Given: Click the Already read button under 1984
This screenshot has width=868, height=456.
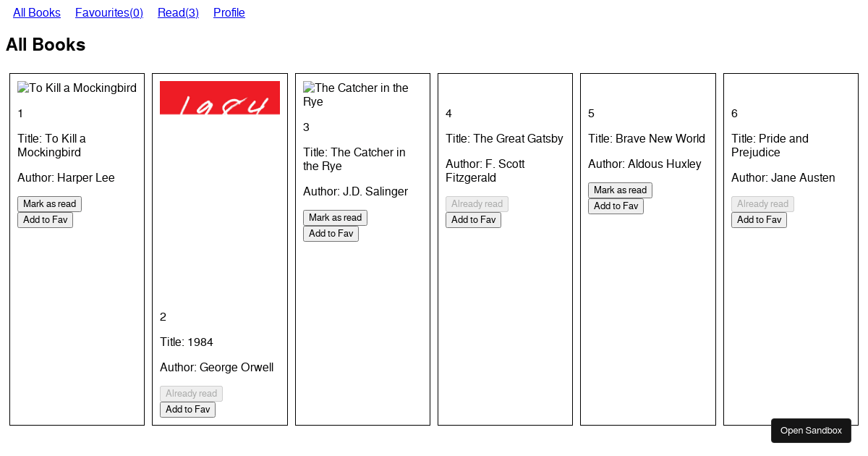Looking at the screenshot, I should click(x=191, y=394).
